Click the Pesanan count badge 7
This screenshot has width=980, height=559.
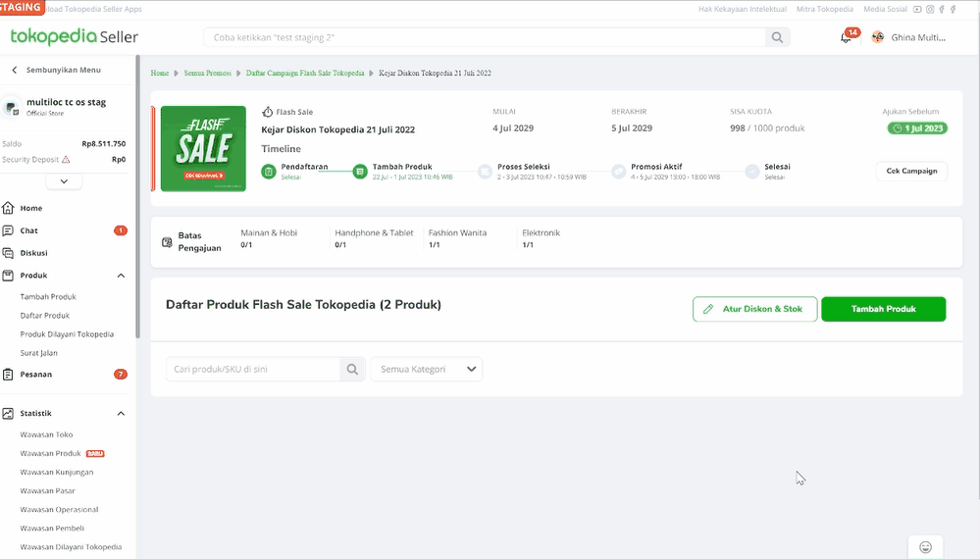click(121, 374)
